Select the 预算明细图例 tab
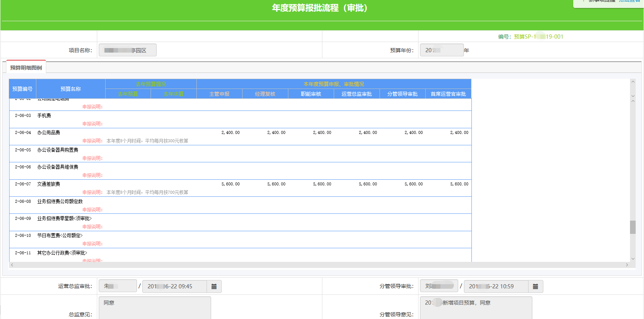This screenshot has width=644, height=319. [x=26, y=68]
